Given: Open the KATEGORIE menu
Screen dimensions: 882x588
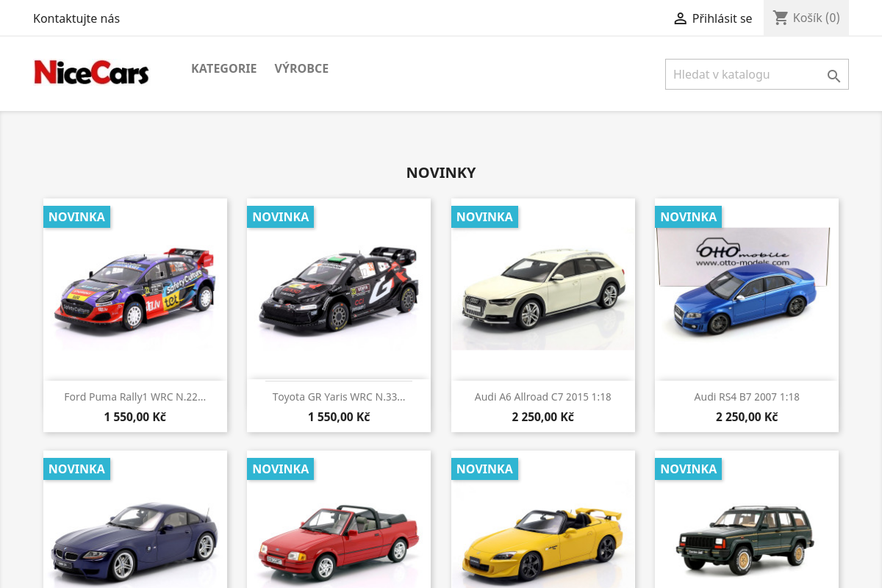Looking at the screenshot, I should (x=223, y=68).
